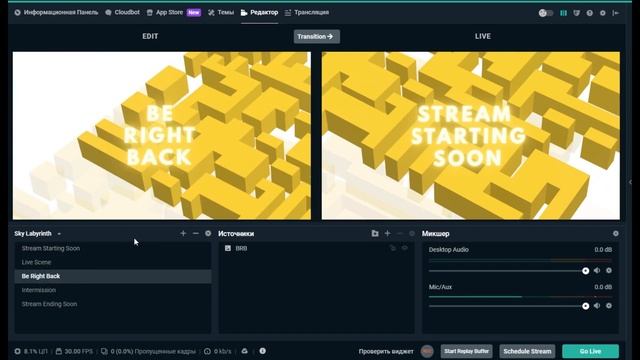Click the Go Live button

point(590,351)
